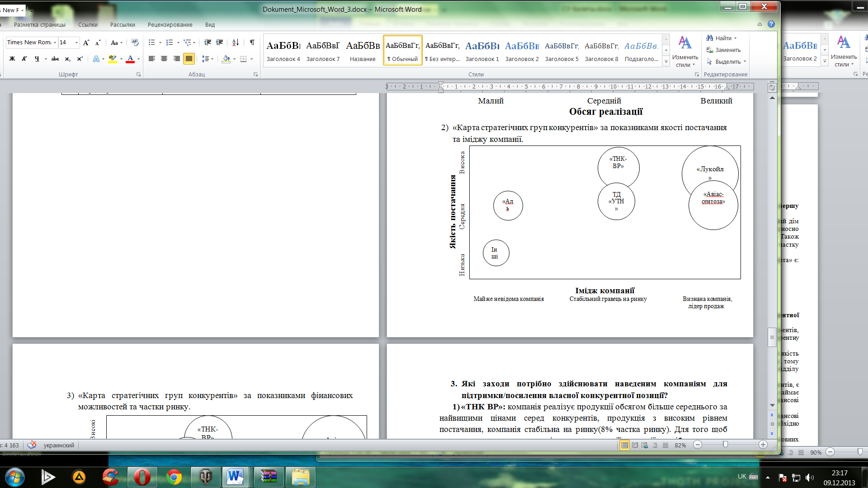Switch to Web Layout view
Viewport: 868px width, 488px height.
645,445
